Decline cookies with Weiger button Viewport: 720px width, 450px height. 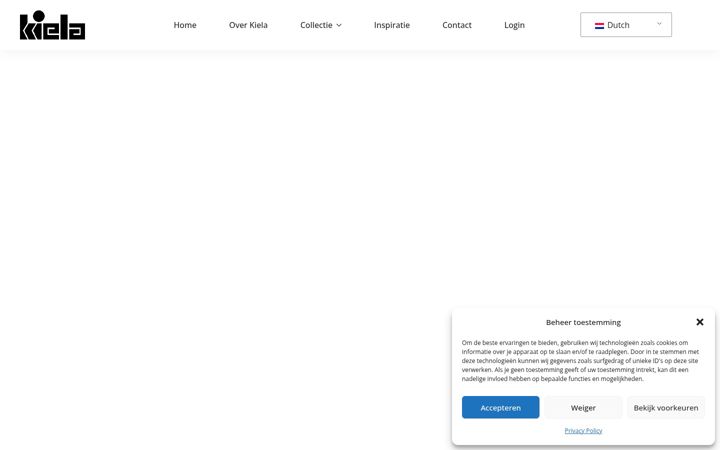pos(583,407)
